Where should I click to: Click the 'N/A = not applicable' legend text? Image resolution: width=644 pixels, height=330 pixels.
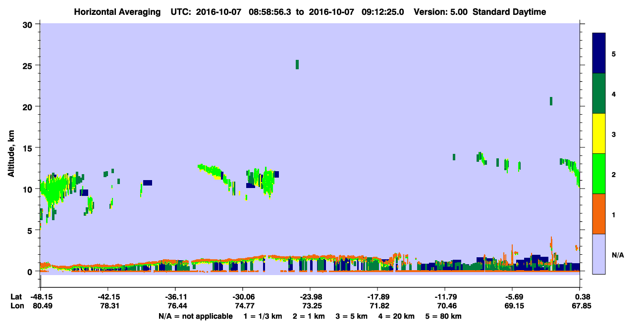point(195,316)
